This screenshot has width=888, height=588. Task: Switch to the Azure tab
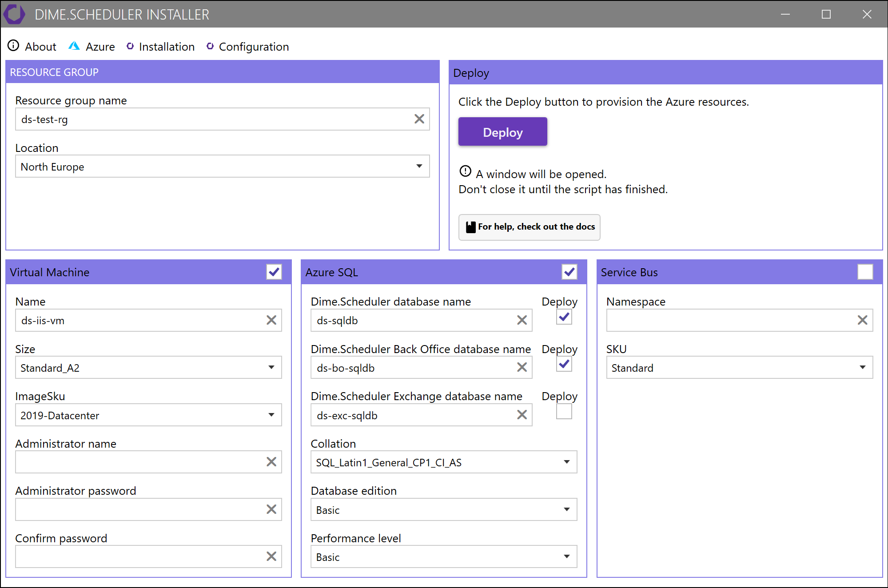point(92,46)
